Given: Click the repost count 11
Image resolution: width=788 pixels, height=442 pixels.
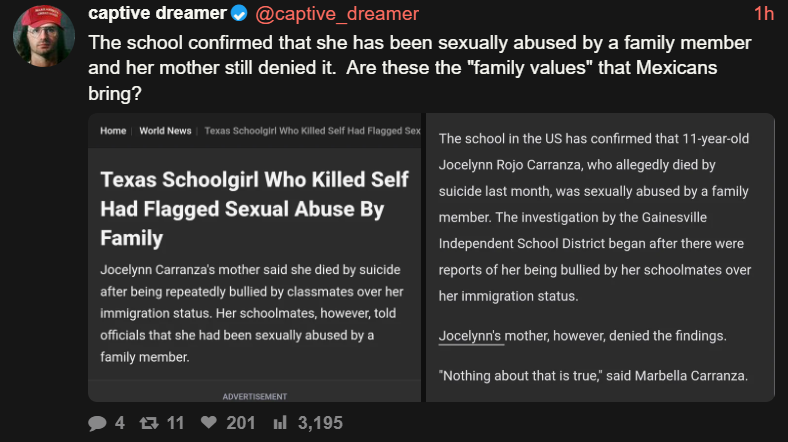Looking at the screenshot, I should point(175,423).
